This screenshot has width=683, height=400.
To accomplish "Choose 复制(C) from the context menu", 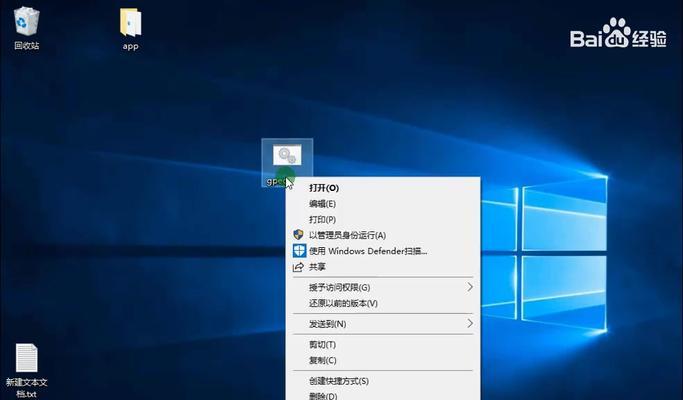I will (x=383, y=360).
